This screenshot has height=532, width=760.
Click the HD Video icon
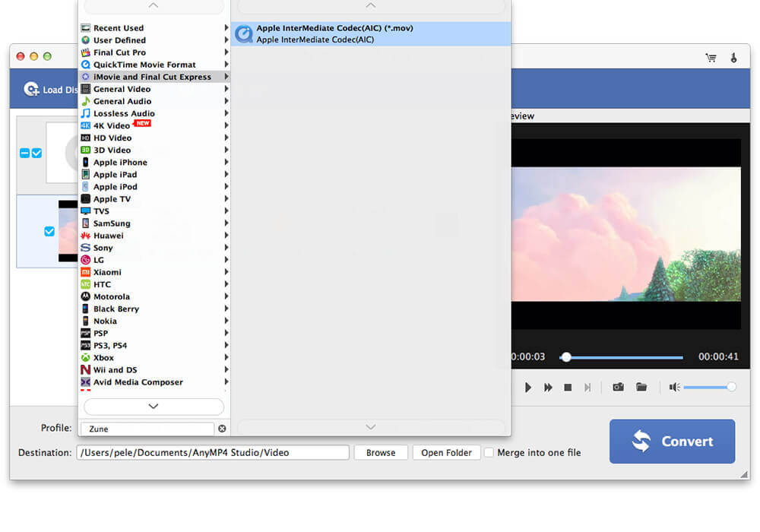[86, 138]
